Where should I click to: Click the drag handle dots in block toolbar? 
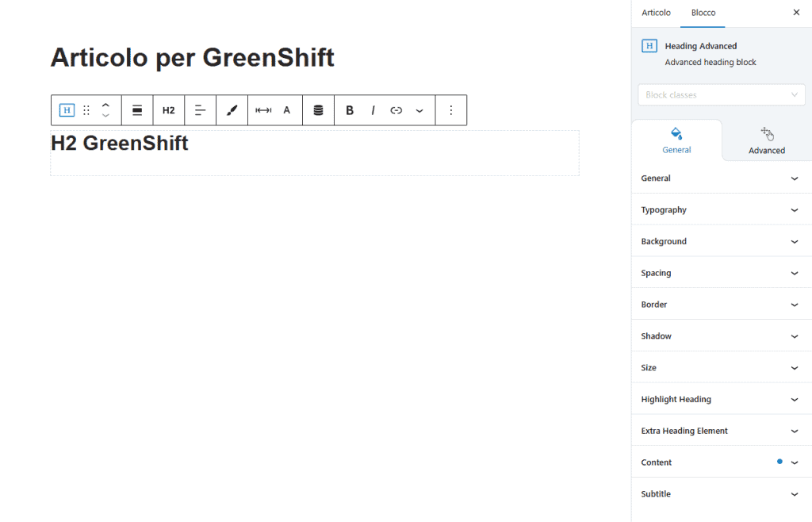click(86, 110)
